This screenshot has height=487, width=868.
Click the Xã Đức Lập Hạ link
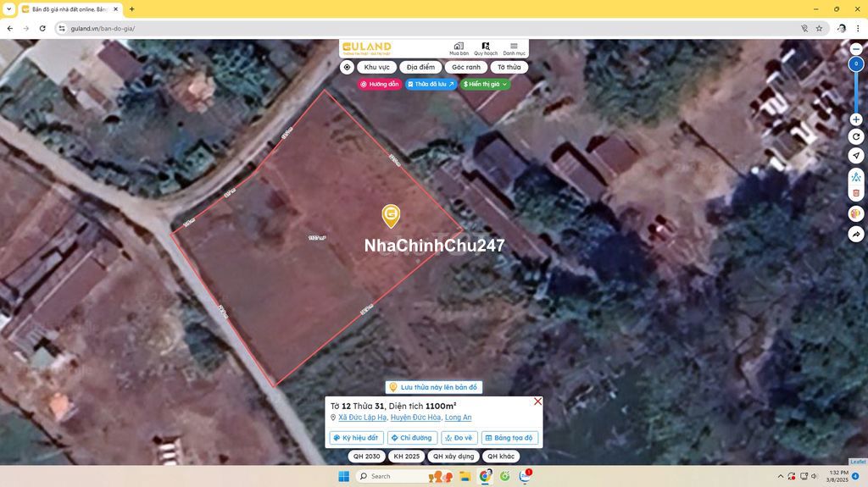[362, 418]
